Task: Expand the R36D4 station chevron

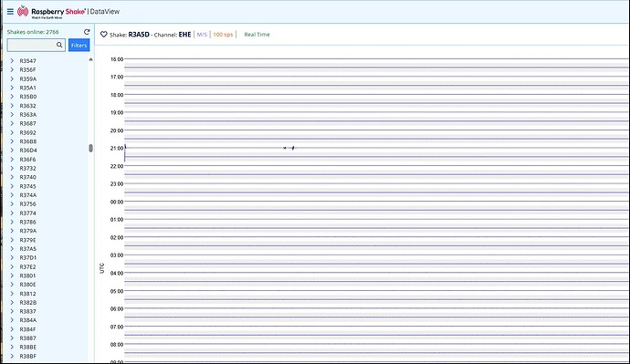Action: [12, 151]
